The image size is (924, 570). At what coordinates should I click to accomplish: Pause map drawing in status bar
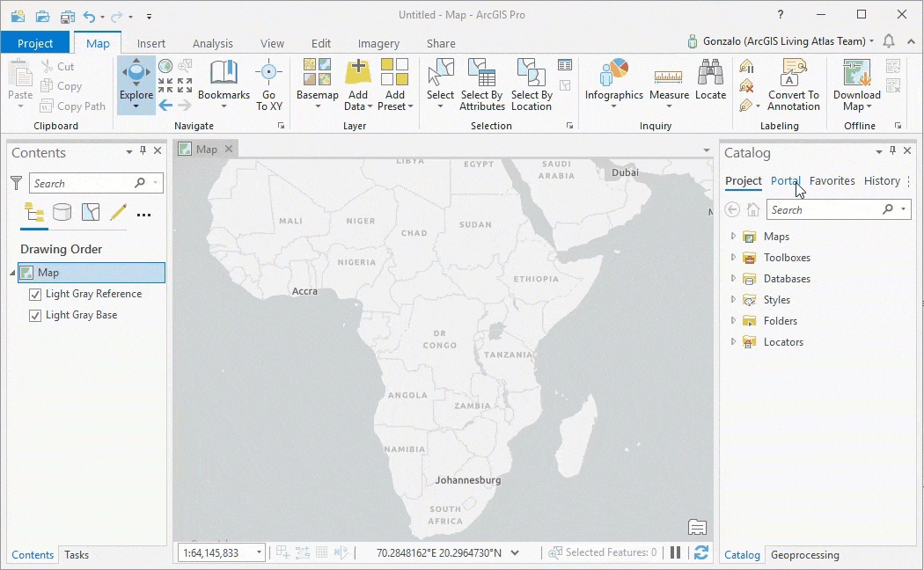(675, 552)
